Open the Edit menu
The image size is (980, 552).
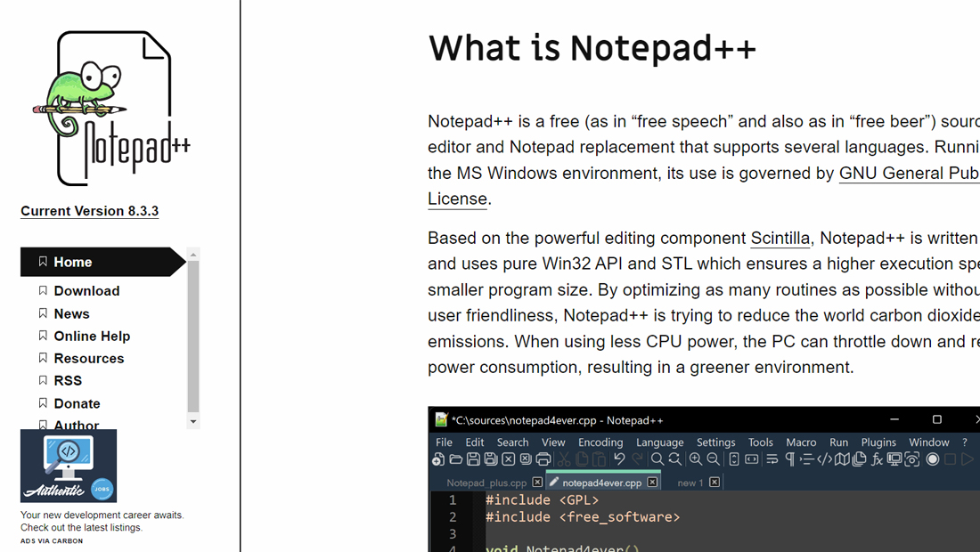(x=474, y=442)
